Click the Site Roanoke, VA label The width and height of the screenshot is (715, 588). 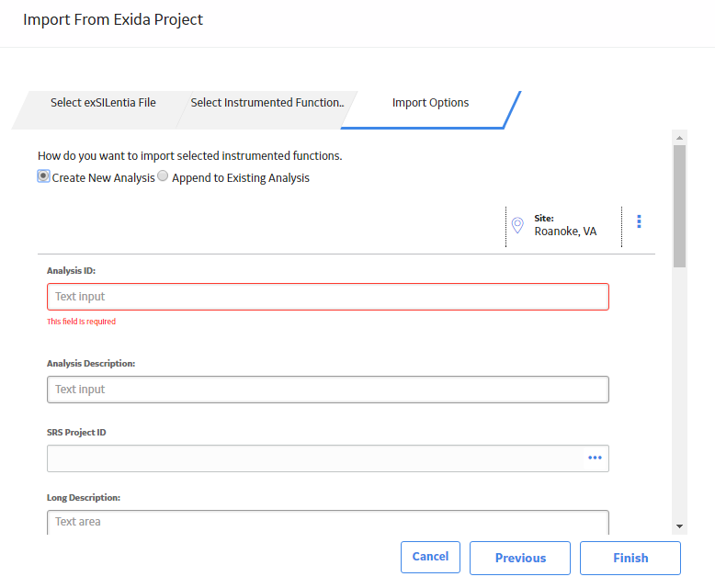(x=565, y=225)
